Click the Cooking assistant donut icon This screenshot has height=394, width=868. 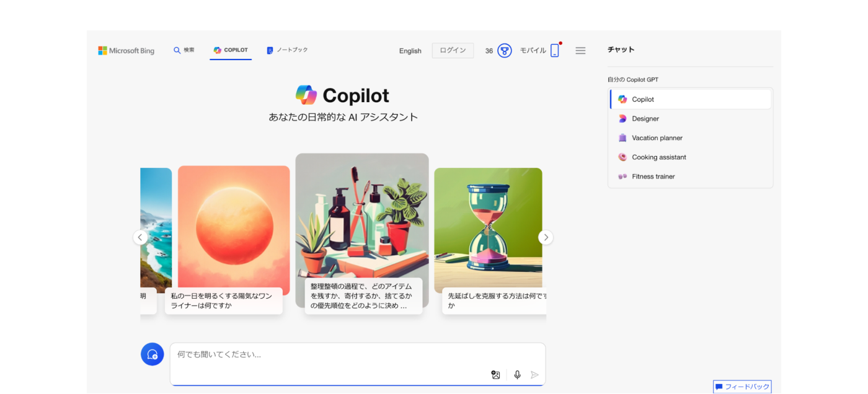point(622,157)
